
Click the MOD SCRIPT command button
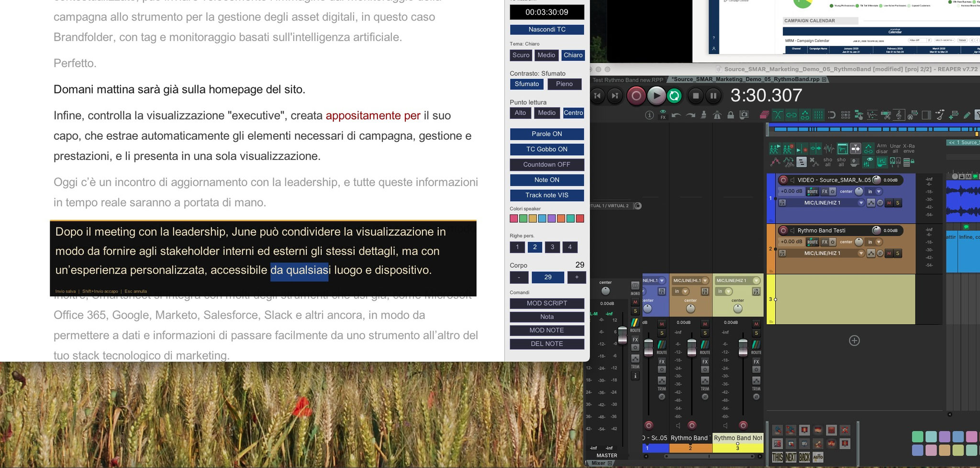547,303
